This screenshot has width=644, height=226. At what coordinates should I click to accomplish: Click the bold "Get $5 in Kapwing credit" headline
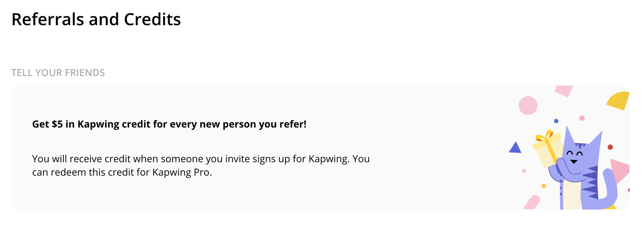click(169, 124)
